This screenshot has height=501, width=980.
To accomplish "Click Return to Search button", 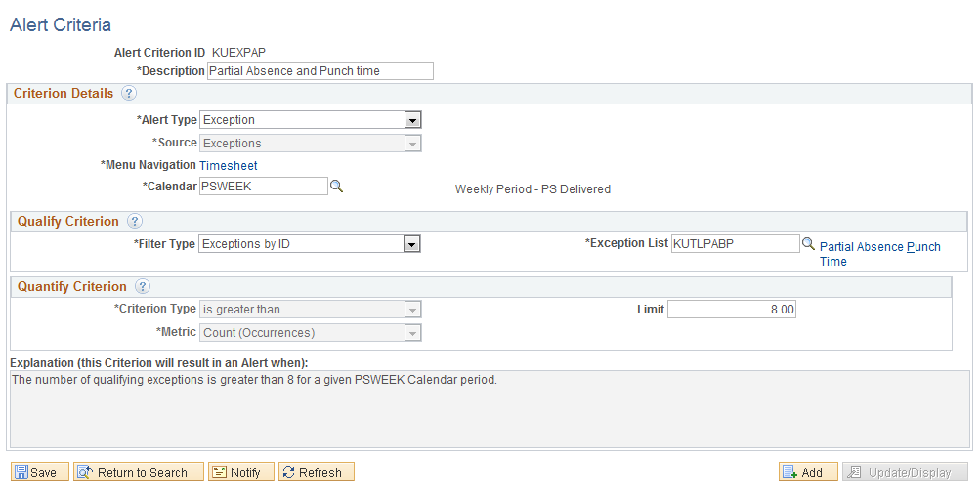I will 139,472.
